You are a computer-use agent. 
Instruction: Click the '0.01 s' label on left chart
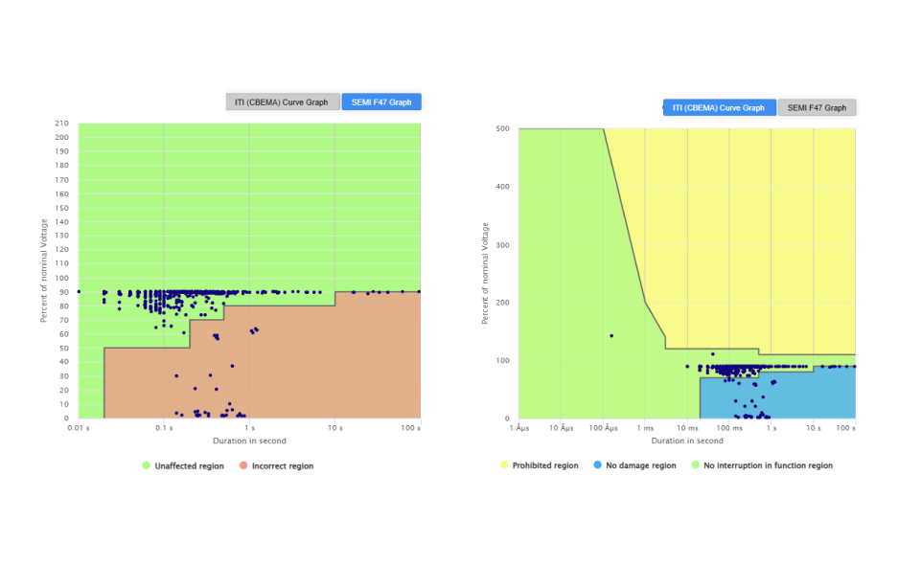coord(79,428)
